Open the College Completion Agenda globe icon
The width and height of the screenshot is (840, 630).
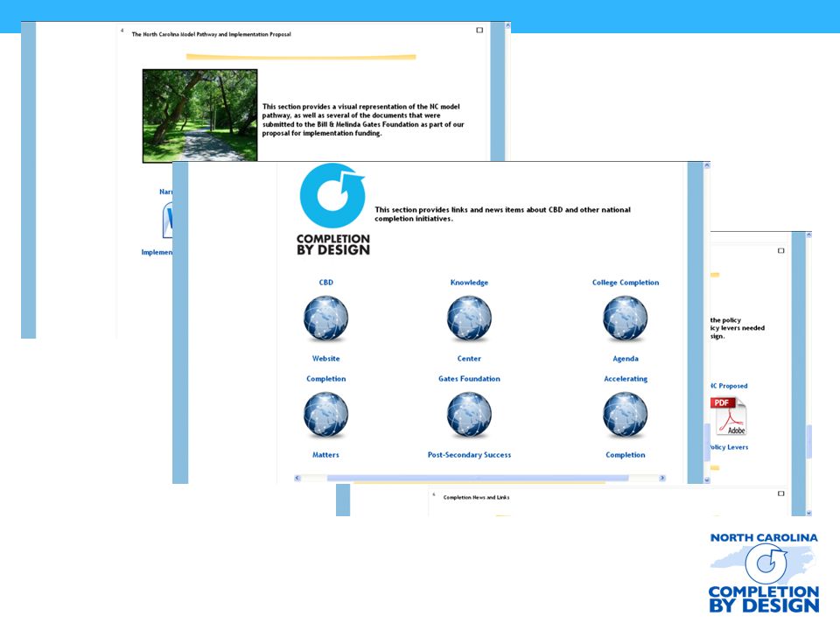(625, 318)
